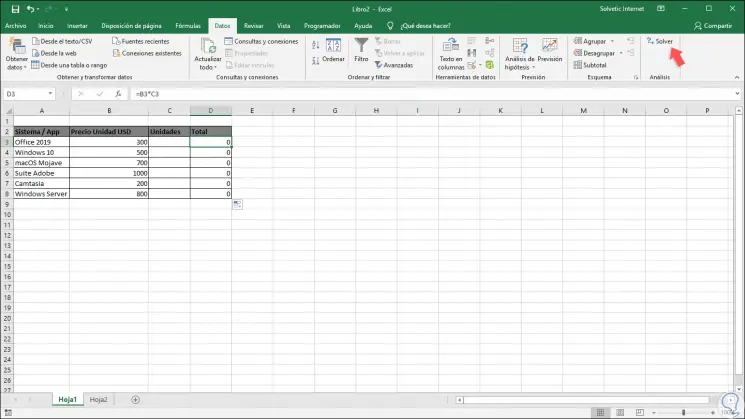Click the Compartir button
Viewport: 745px width, 419px height.
click(711, 25)
